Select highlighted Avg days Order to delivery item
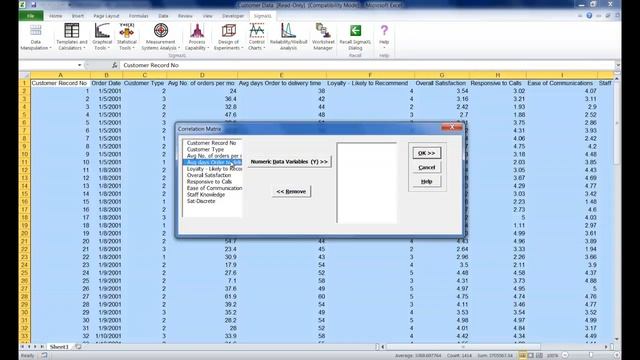The height and width of the screenshot is (360, 640). click(x=212, y=162)
